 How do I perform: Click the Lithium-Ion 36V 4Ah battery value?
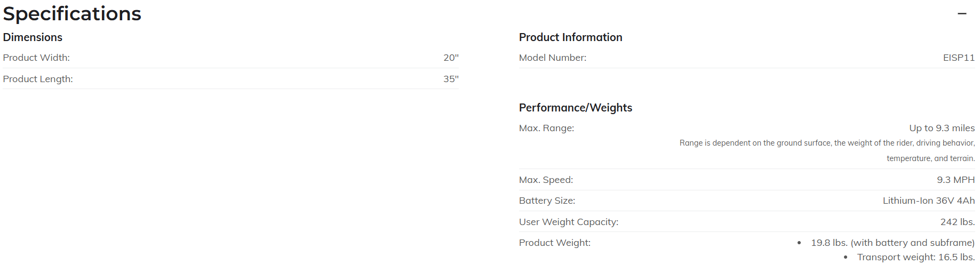click(928, 201)
